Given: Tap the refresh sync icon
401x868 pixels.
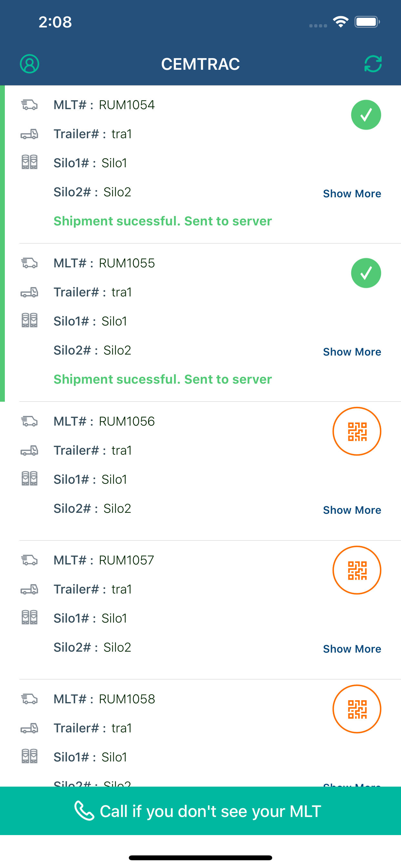Looking at the screenshot, I should click(373, 64).
